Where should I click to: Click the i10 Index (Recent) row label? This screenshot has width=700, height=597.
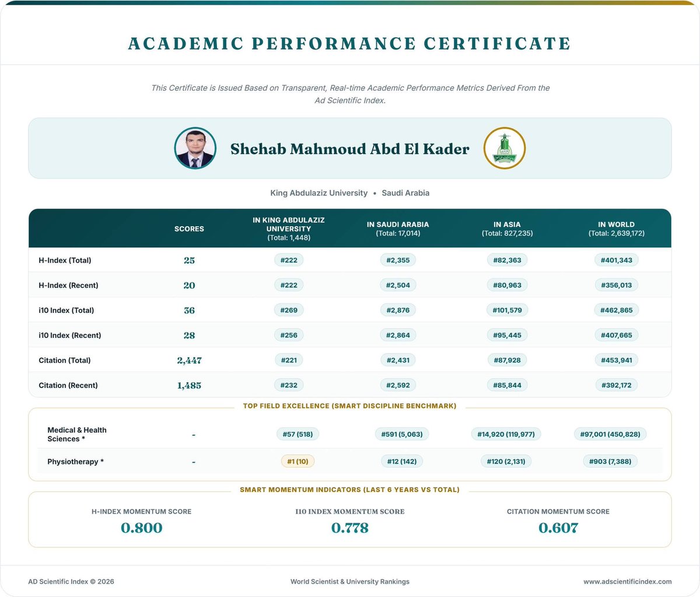point(69,336)
